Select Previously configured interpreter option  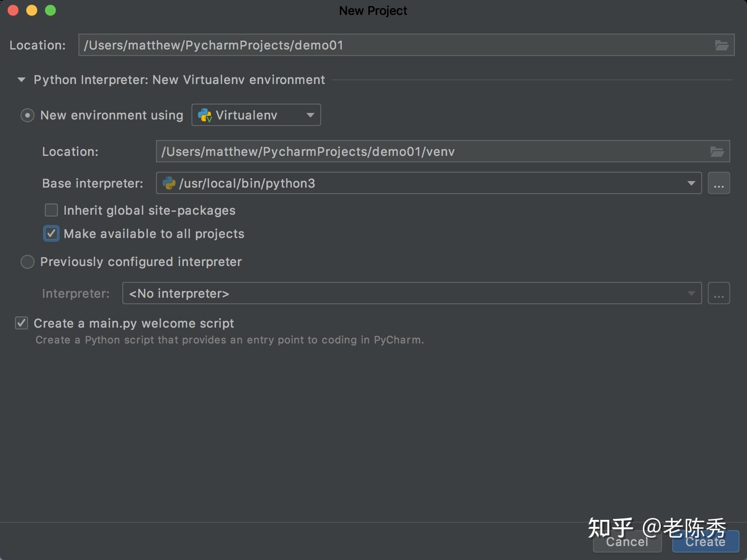pos(27,262)
